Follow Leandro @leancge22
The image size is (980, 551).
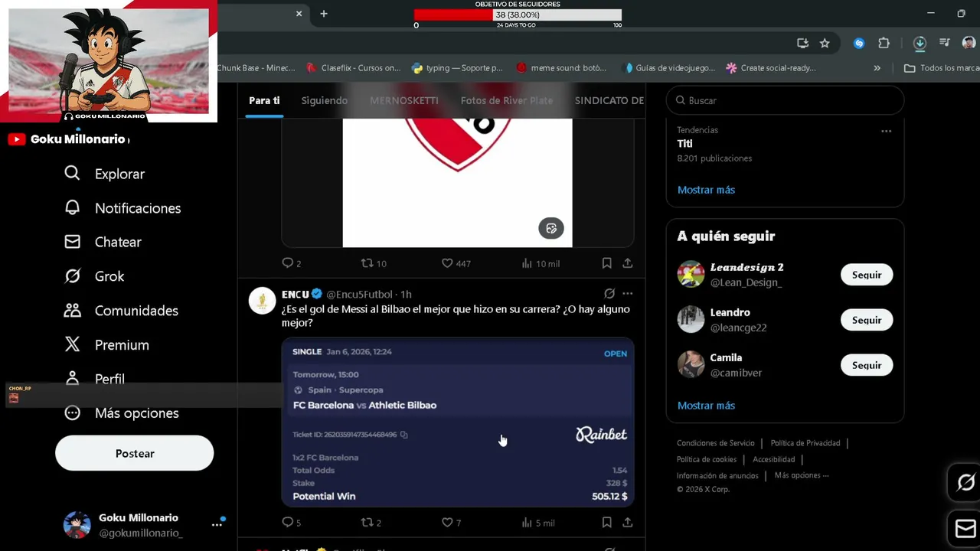point(867,320)
